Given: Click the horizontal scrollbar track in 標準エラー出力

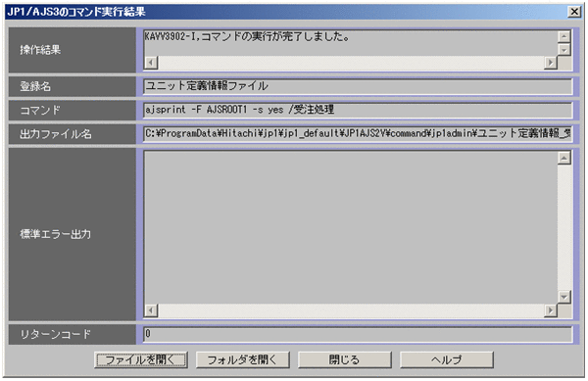Looking at the screenshot, I should (351, 310).
